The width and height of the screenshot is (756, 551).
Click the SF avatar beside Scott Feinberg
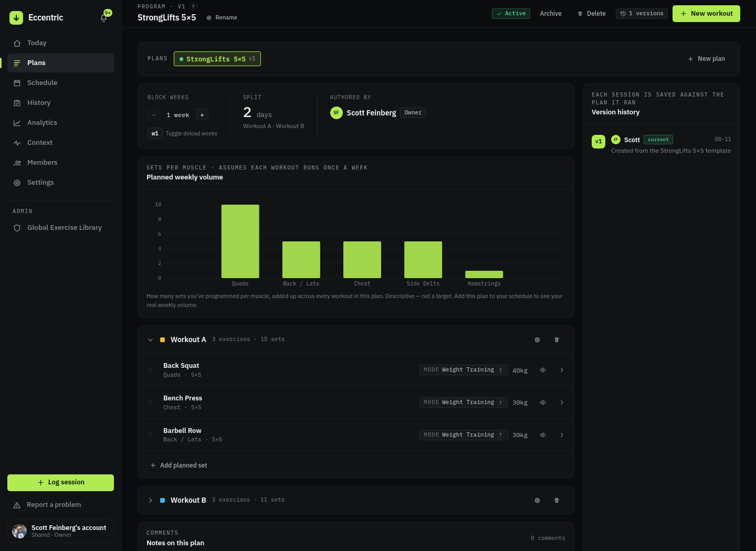[x=337, y=113]
